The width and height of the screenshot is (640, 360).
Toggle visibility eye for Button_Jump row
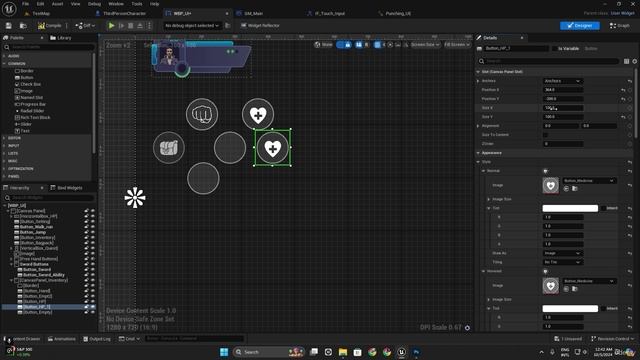click(x=93, y=232)
